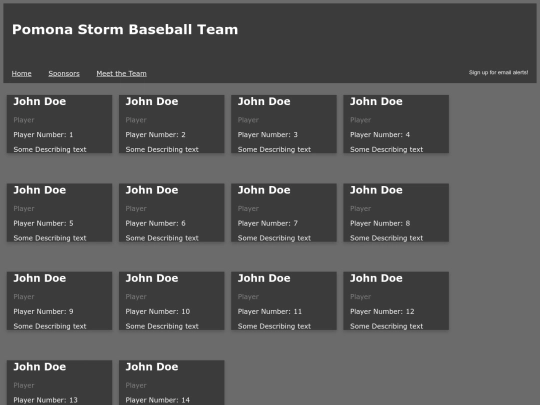This screenshot has width=540, height=405.
Task: Click the Pomona Storm Baseball Team heading
Action: coord(125,29)
